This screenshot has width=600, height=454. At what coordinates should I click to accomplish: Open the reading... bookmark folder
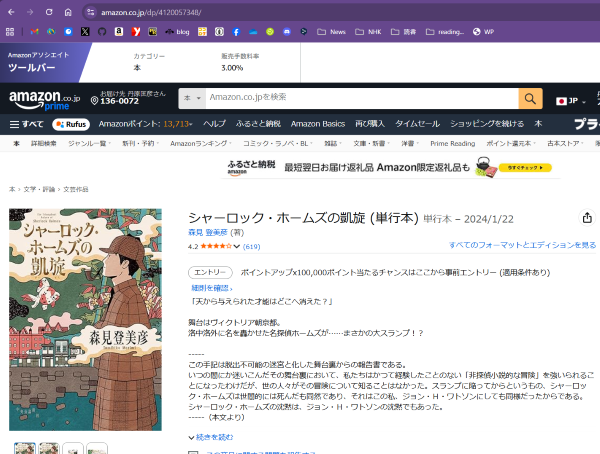pyautogui.click(x=445, y=32)
